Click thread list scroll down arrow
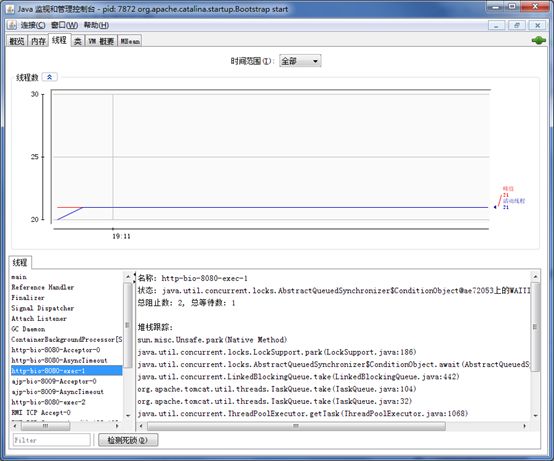This screenshot has height=461, width=554. pyautogui.click(x=128, y=415)
